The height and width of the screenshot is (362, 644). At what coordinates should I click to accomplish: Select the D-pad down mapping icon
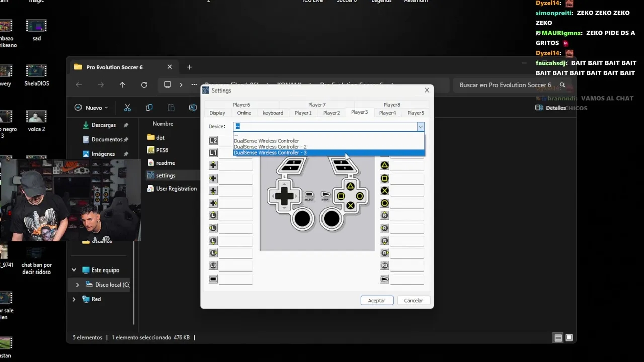pos(213,191)
